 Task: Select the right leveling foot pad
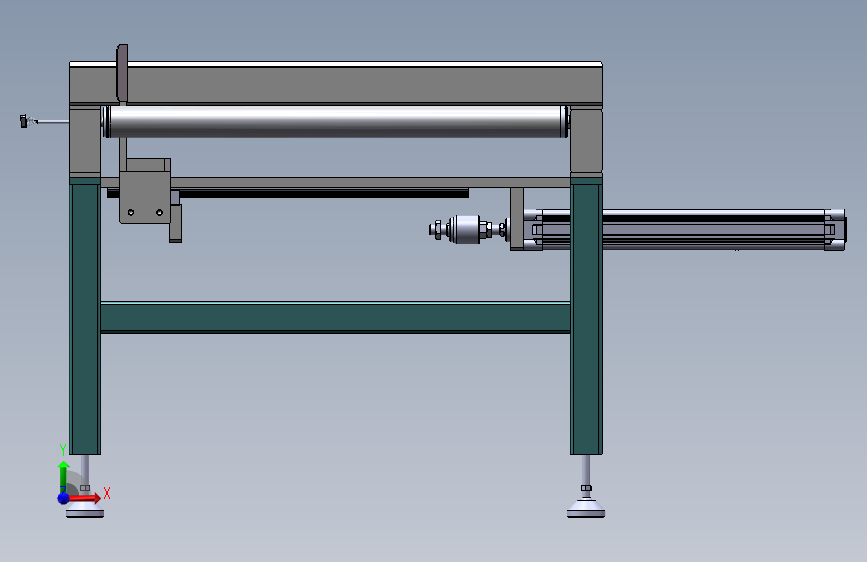click(x=586, y=508)
